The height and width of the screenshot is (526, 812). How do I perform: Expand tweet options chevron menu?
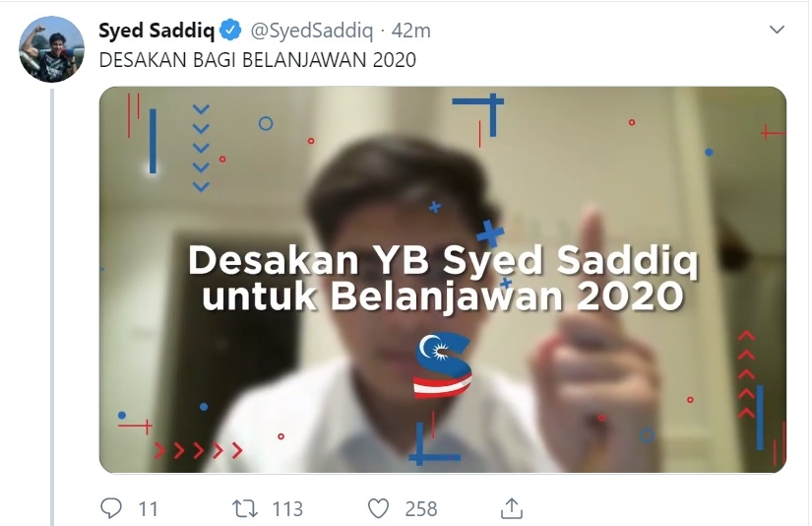pos(777,30)
